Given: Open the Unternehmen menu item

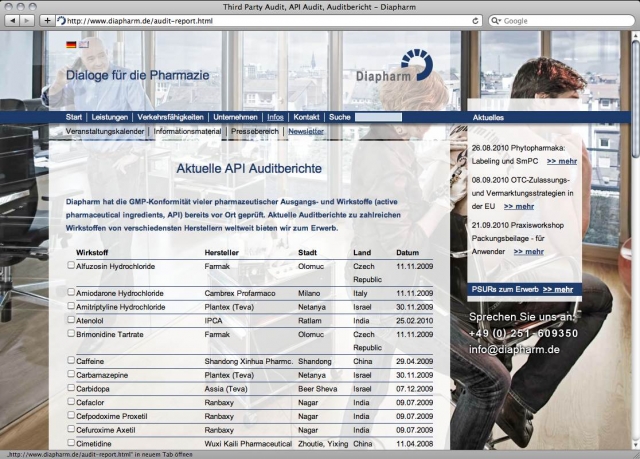Looking at the screenshot, I should [235, 118].
